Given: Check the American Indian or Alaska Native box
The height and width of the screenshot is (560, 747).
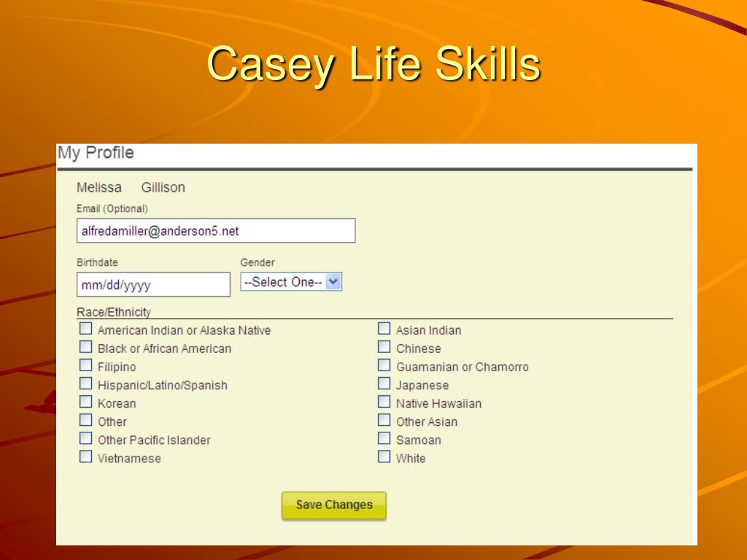Looking at the screenshot, I should click(86, 329).
